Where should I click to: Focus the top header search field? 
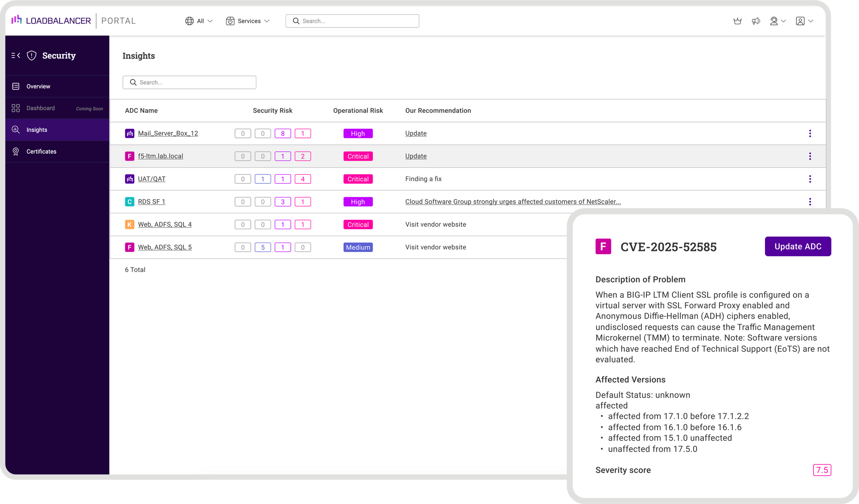[352, 21]
